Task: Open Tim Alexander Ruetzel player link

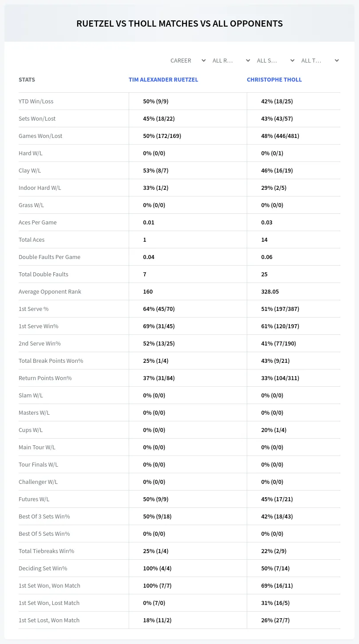Action: (x=163, y=80)
